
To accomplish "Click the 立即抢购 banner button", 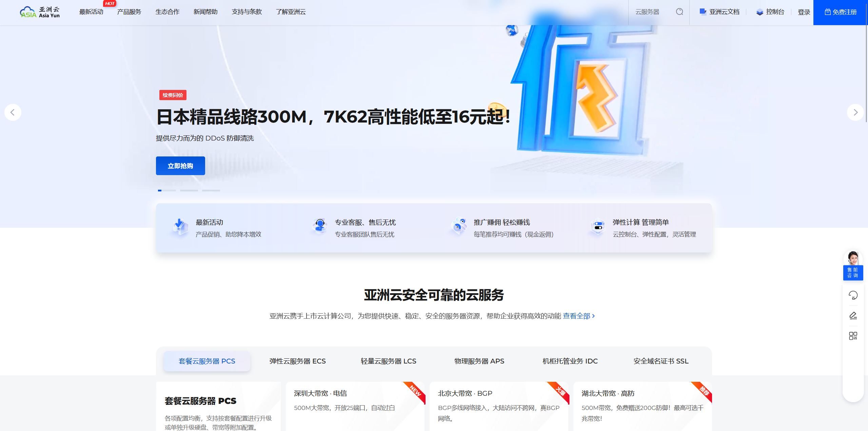I will pyautogui.click(x=180, y=166).
